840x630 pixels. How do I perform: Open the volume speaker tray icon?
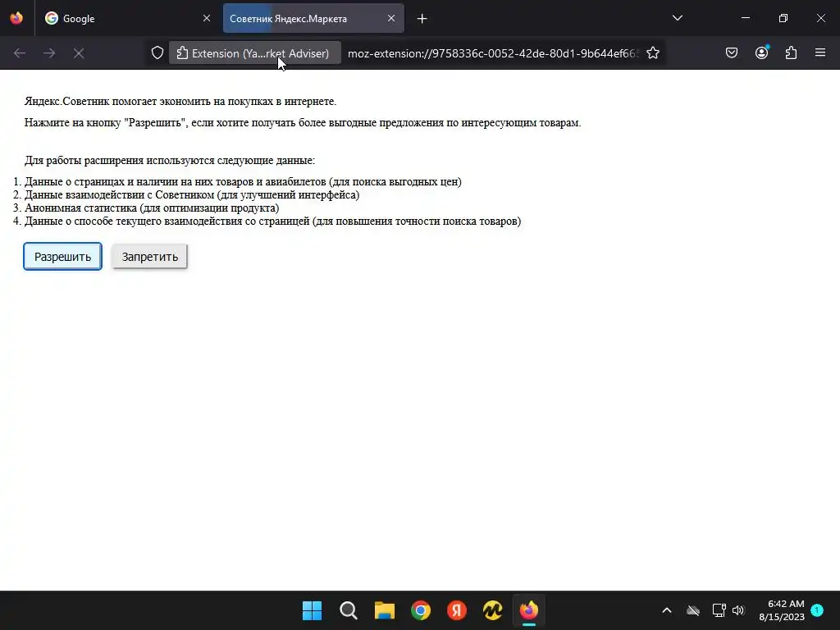(x=738, y=610)
